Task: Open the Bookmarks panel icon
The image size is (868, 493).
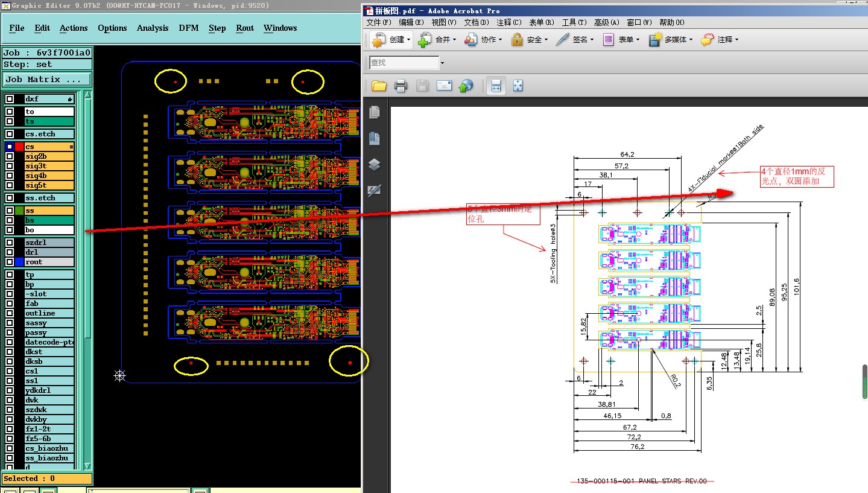Action: click(x=375, y=138)
